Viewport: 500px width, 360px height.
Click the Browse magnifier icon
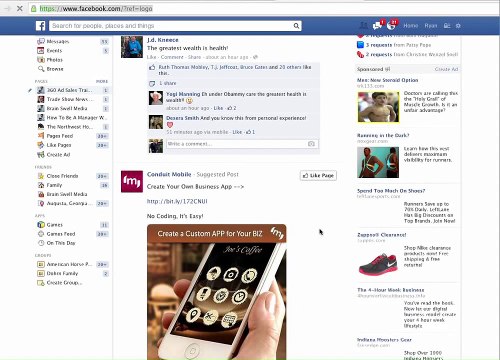click(x=41, y=69)
